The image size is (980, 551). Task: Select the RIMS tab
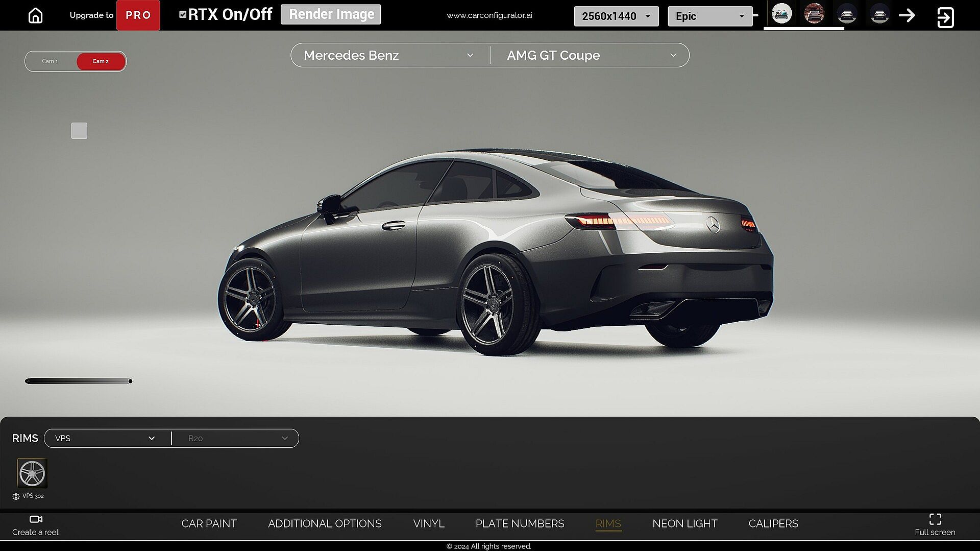pyautogui.click(x=608, y=523)
